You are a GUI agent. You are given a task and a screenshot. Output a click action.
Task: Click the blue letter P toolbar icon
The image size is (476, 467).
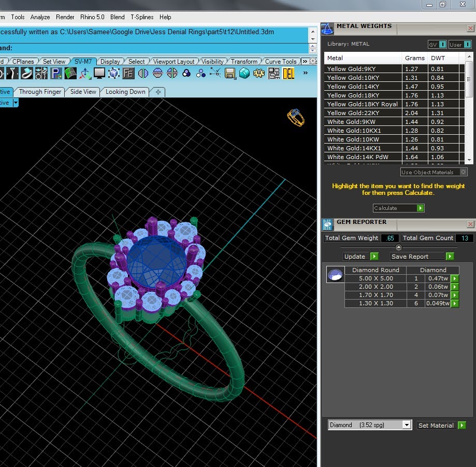pos(56,73)
